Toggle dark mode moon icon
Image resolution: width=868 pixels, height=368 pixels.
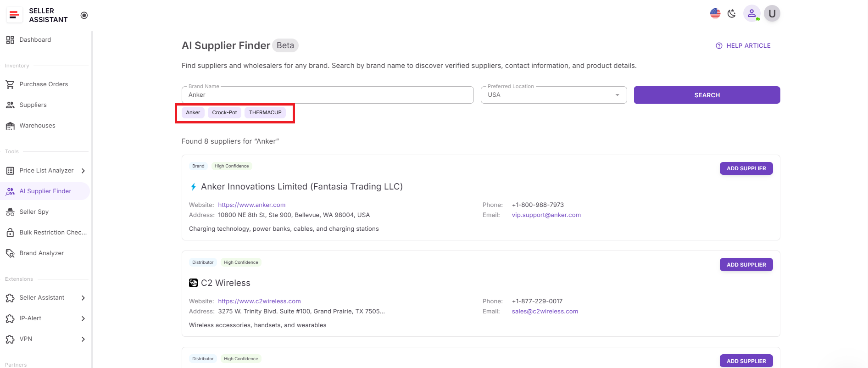pos(732,13)
